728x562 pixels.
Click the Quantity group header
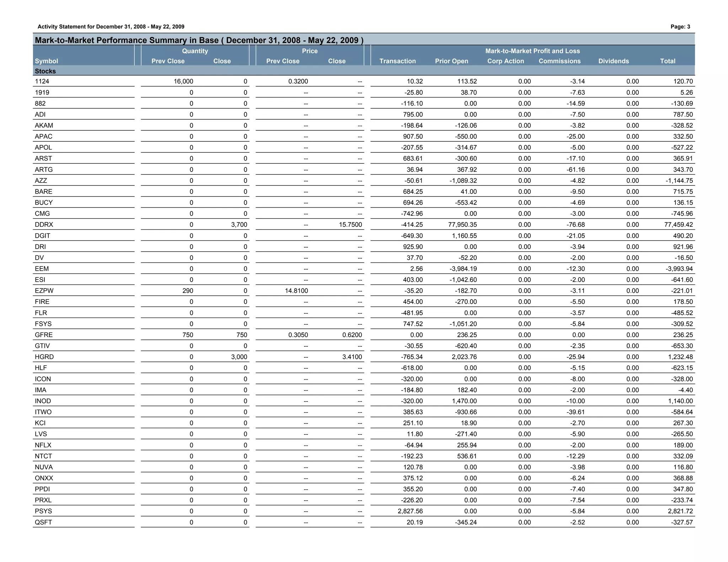tap(195, 51)
